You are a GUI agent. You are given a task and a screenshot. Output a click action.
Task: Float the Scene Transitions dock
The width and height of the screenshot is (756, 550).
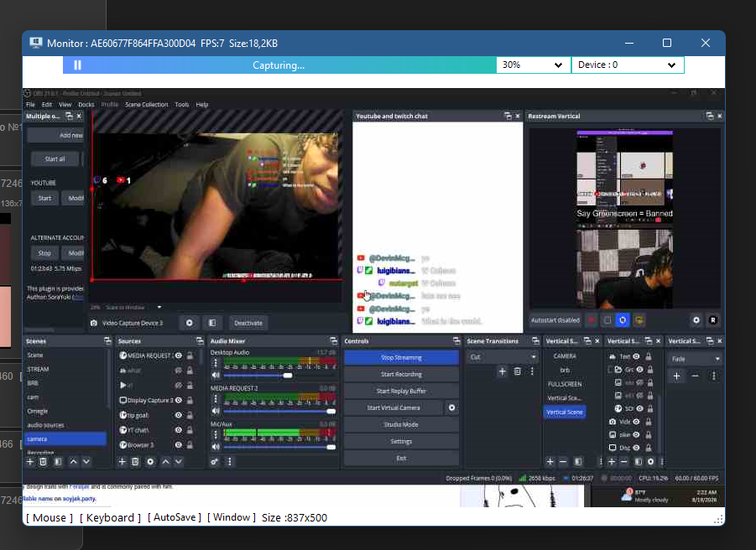pyautogui.click(x=535, y=341)
